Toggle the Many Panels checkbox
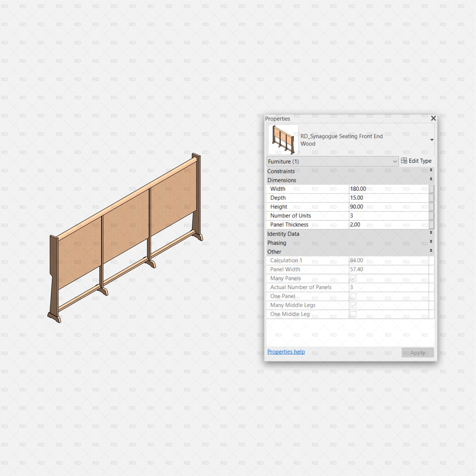The width and height of the screenshot is (476, 476). (x=353, y=278)
